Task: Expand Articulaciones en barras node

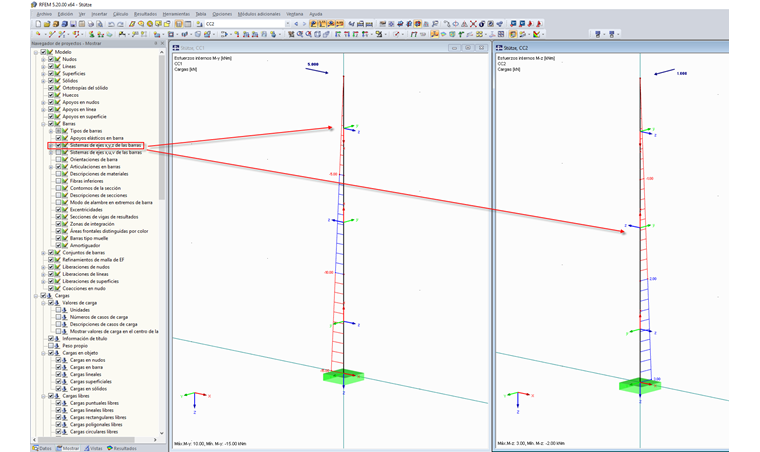Action: pos(51,167)
